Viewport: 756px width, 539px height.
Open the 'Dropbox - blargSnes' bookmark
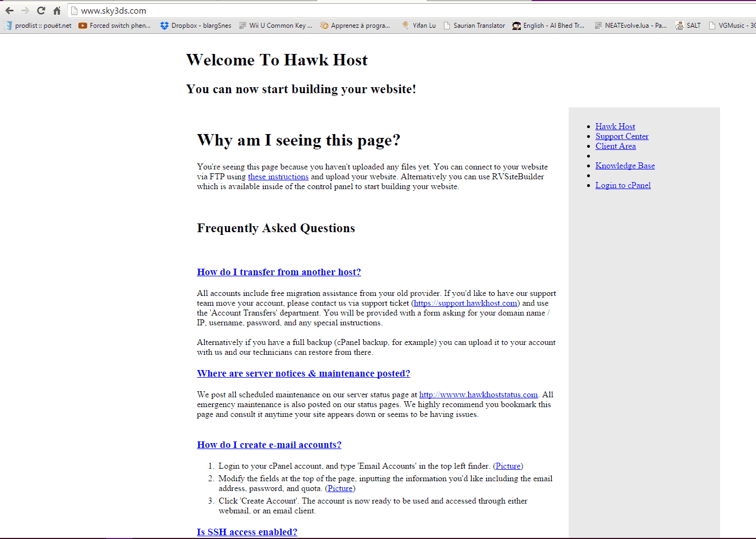[196, 26]
